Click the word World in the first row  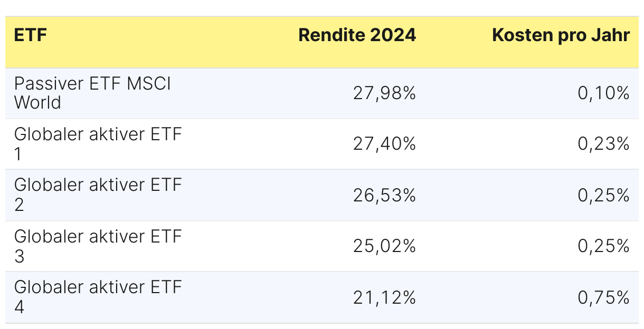37,103
